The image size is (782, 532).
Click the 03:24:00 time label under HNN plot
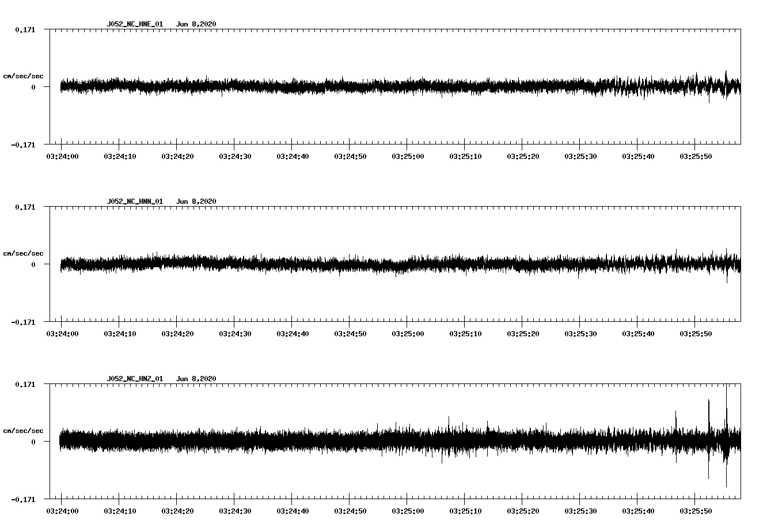tap(62, 334)
